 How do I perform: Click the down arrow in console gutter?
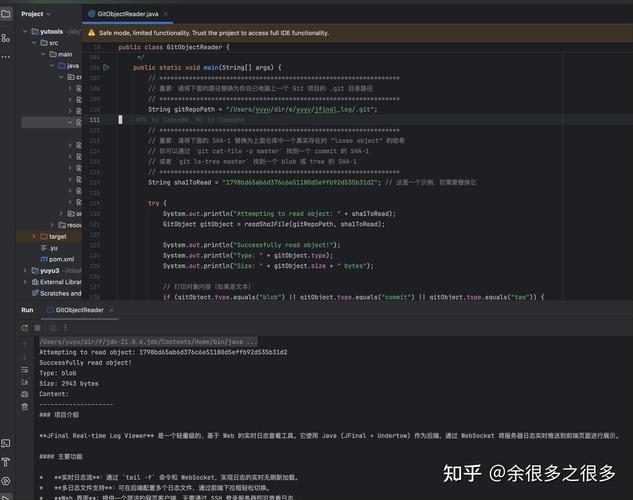[x=25, y=357]
